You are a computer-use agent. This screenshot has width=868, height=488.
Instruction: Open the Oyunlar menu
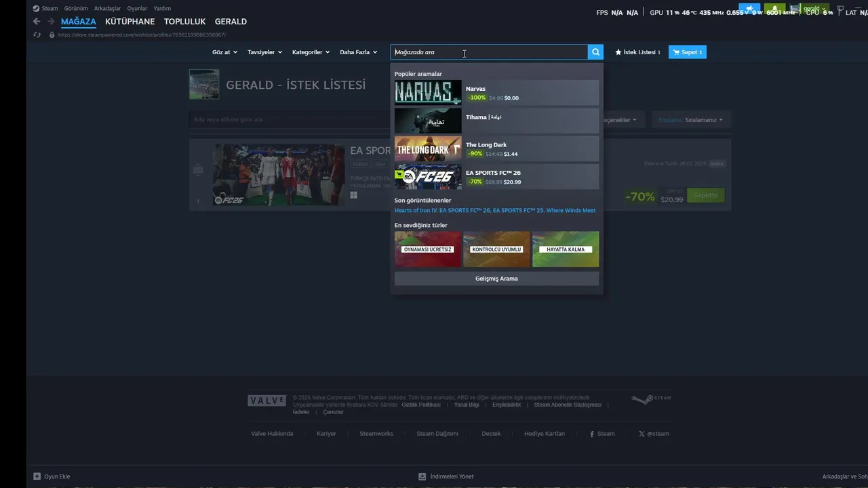tap(137, 9)
